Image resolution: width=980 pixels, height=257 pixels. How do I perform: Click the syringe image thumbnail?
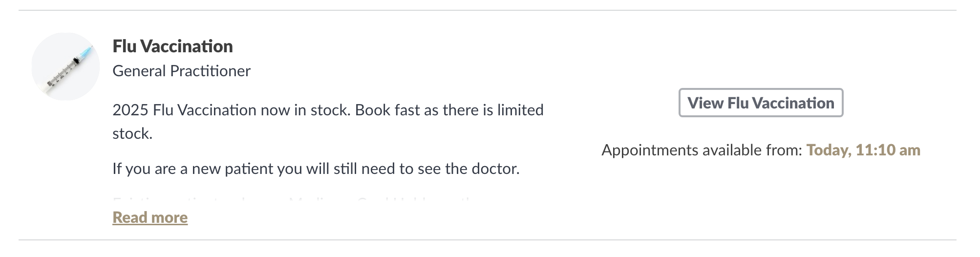point(65,66)
